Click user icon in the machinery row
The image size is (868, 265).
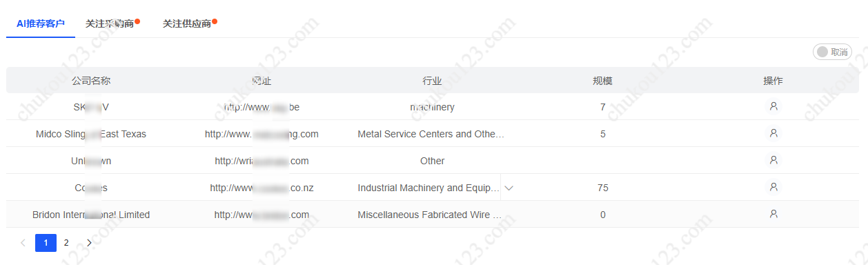pos(773,106)
